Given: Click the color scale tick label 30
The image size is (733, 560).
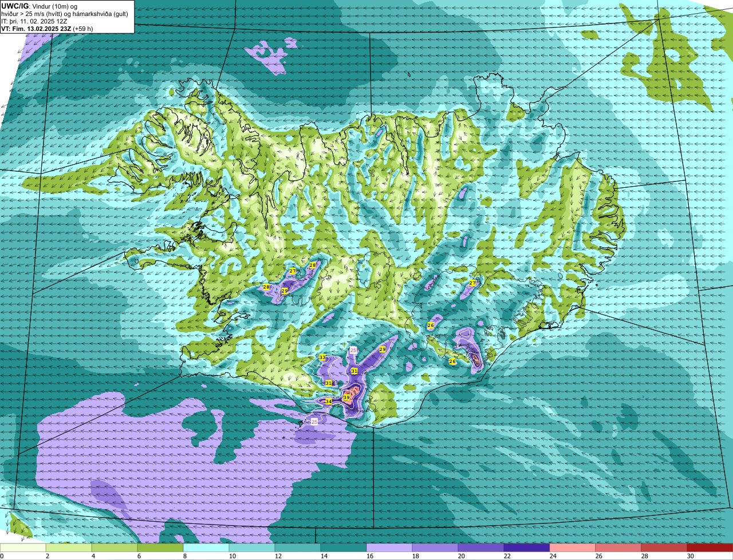Looking at the screenshot, I should 691,556.
